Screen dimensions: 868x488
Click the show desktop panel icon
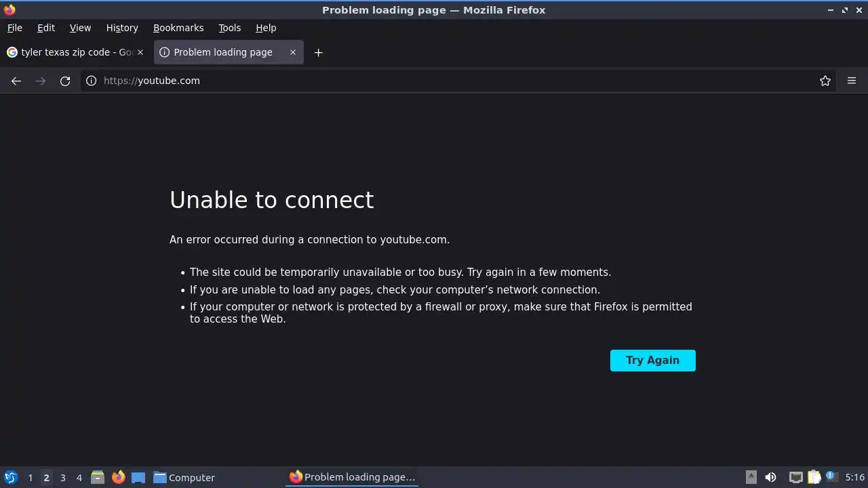(x=138, y=477)
